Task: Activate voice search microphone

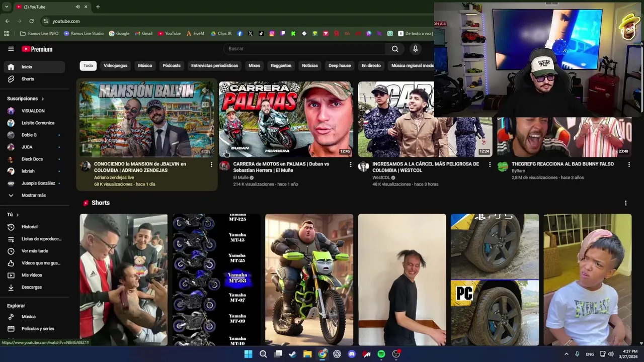Action: [x=415, y=49]
